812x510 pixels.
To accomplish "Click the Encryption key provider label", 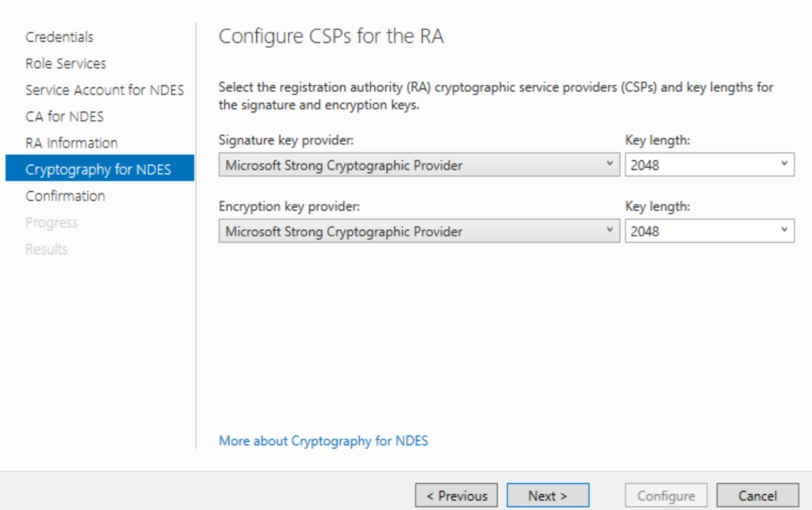I will pyautogui.click(x=289, y=206).
